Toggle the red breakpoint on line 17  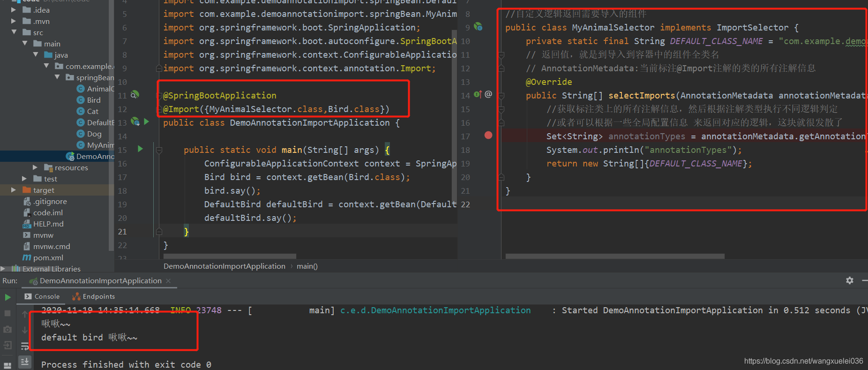(488, 136)
